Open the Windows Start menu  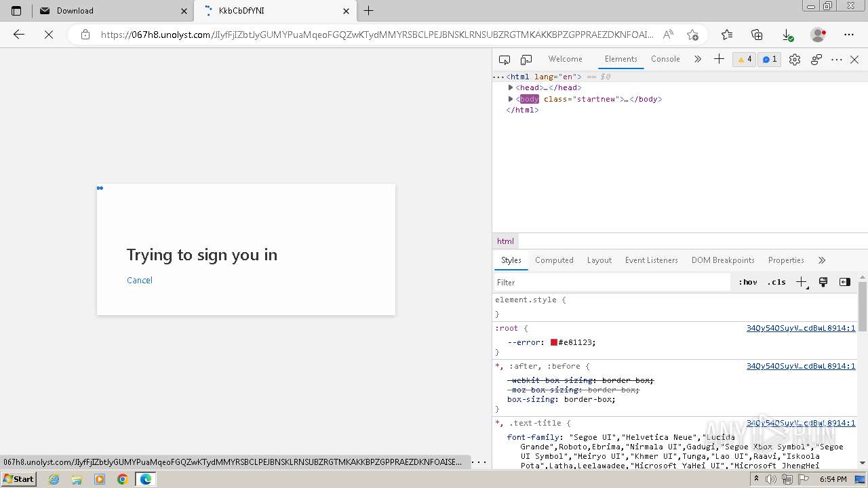tap(19, 479)
